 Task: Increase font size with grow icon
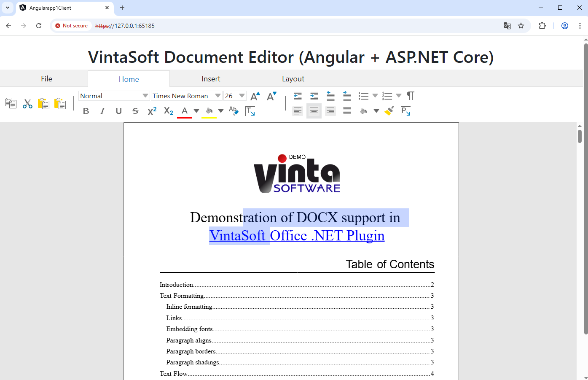click(x=255, y=96)
